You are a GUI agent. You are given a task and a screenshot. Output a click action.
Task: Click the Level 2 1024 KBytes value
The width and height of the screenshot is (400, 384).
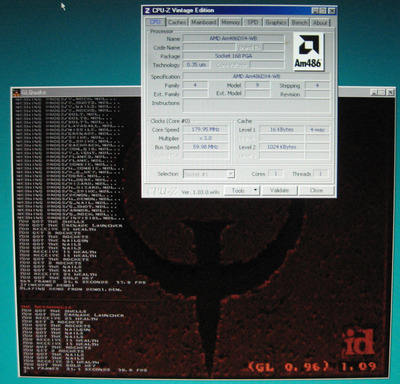282,147
